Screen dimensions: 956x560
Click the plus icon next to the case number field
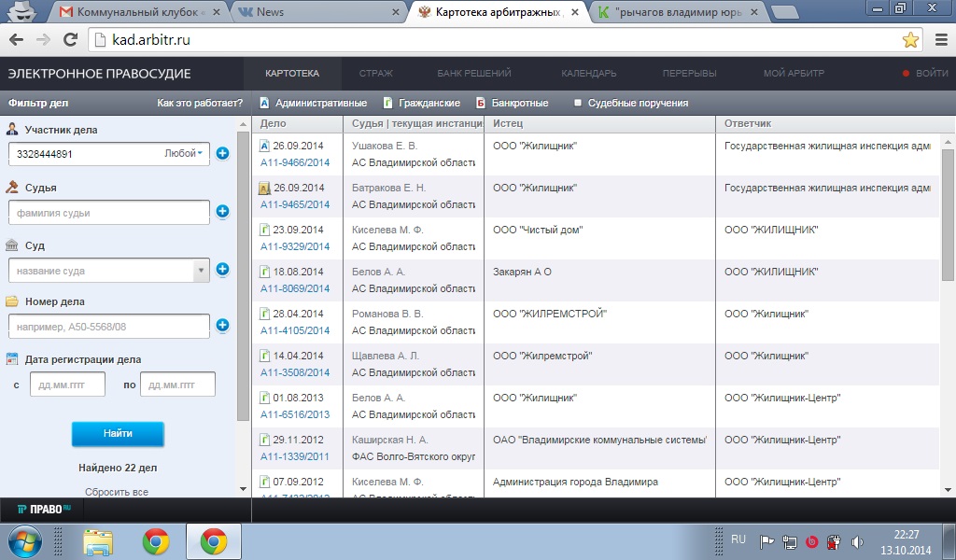(222, 326)
